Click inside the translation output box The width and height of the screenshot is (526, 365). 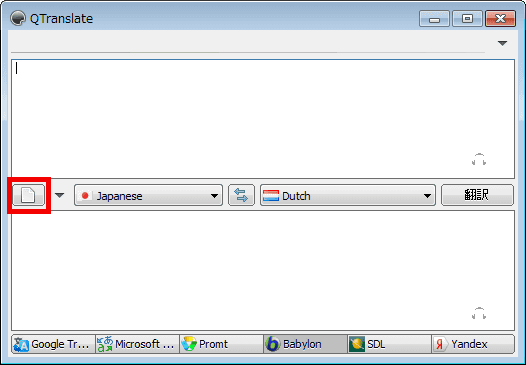click(x=263, y=270)
